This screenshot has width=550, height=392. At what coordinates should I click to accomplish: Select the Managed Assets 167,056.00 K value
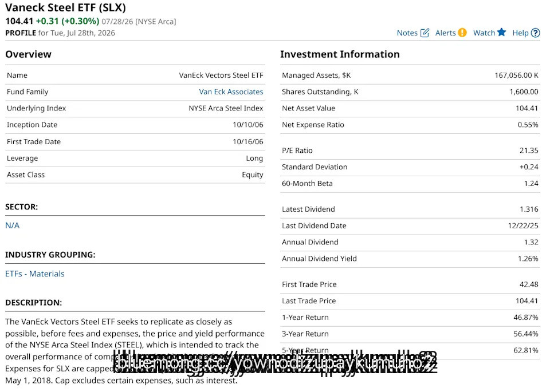pyautogui.click(x=516, y=76)
